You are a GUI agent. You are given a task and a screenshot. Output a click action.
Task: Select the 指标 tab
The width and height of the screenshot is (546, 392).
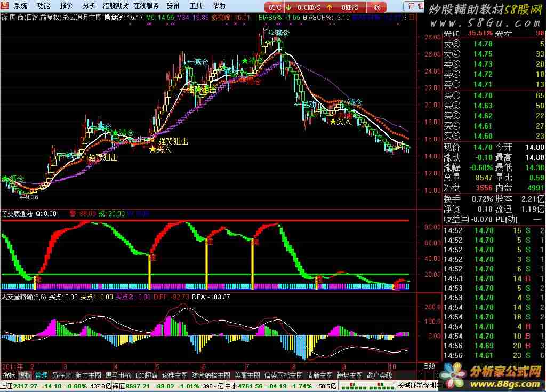click(9, 375)
